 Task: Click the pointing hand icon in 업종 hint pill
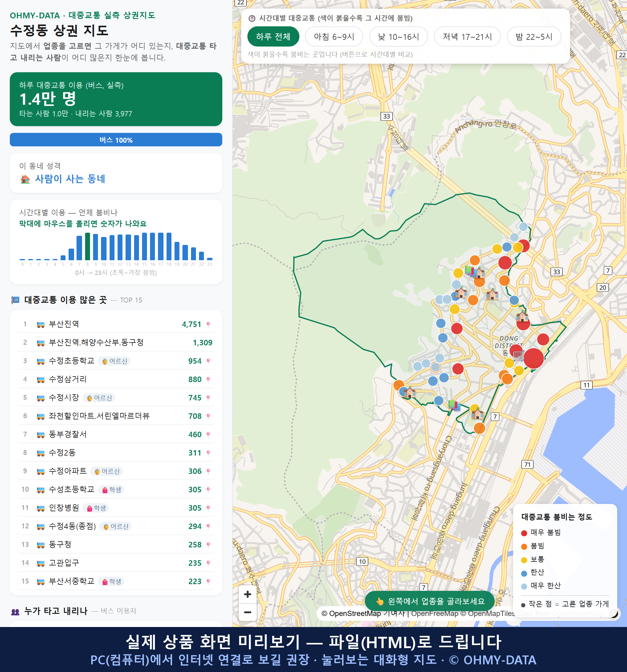(x=380, y=601)
